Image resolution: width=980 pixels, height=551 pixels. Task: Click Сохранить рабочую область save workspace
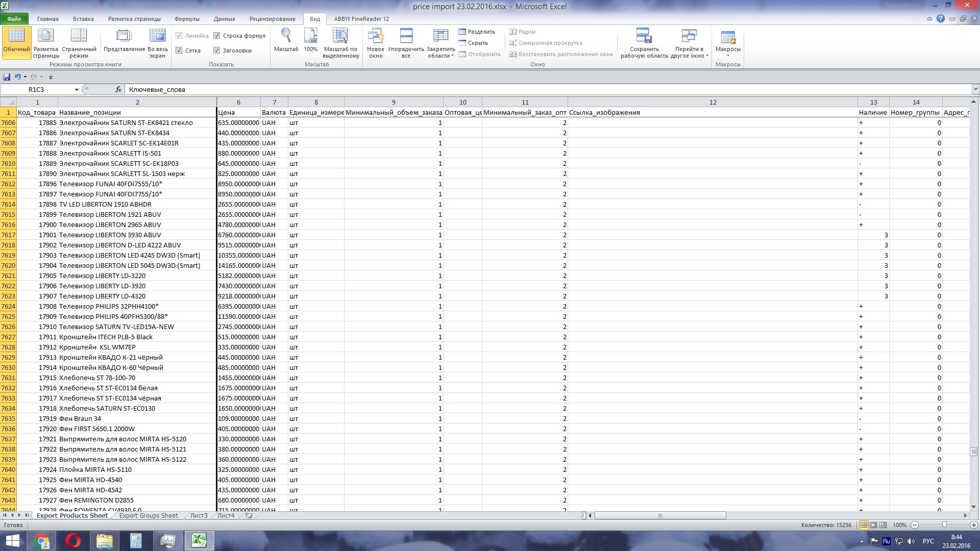click(644, 43)
